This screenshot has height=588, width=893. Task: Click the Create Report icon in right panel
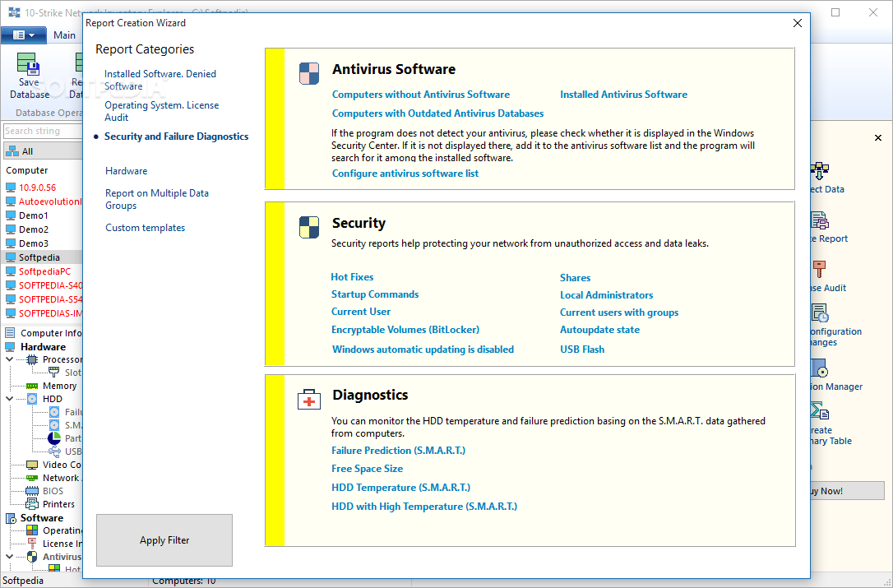point(820,220)
